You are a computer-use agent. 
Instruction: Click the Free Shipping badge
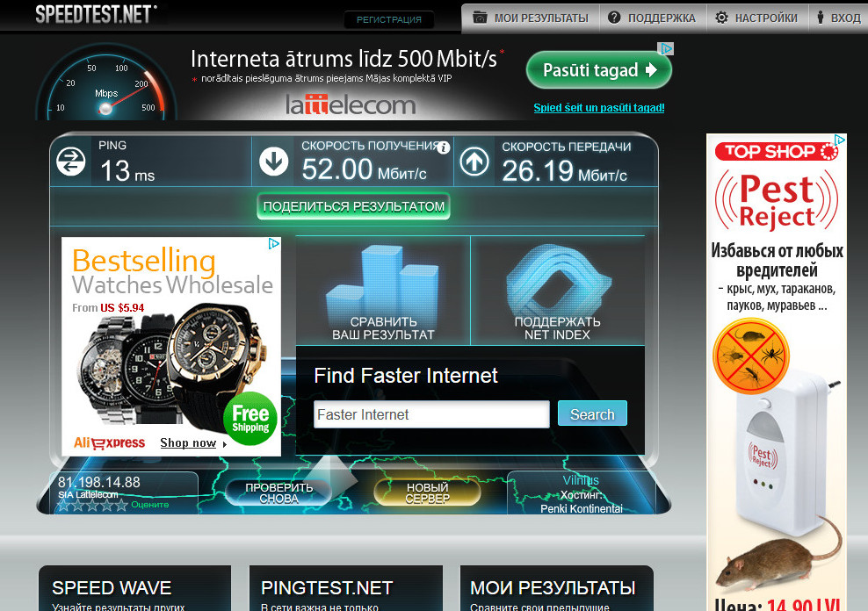coord(250,419)
